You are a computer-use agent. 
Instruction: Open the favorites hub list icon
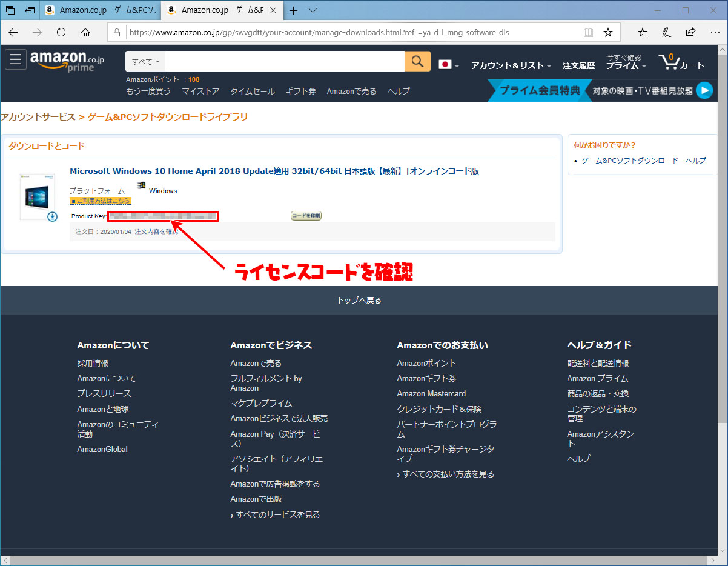[643, 33]
